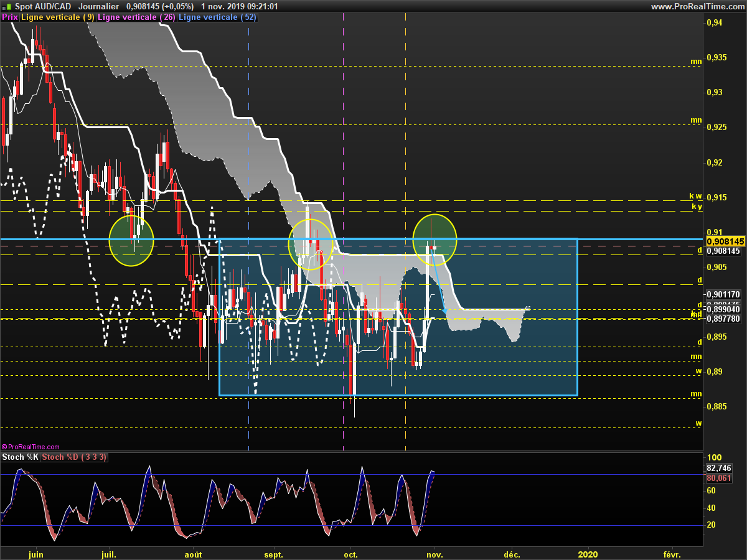The height and width of the screenshot is (560, 747).
Task: Click the juin label on the time axis
Action: pyautogui.click(x=36, y=554)
